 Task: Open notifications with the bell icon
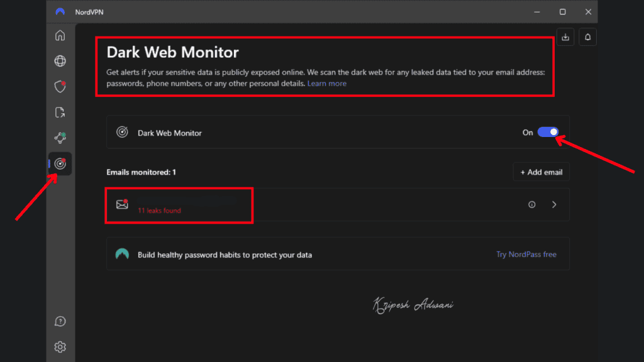click(x=587, y=37)
